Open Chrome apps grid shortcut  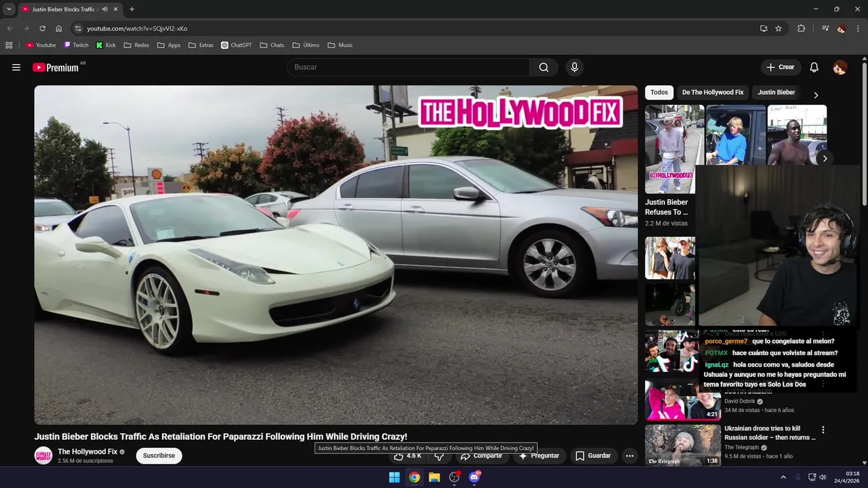point(9,45)
